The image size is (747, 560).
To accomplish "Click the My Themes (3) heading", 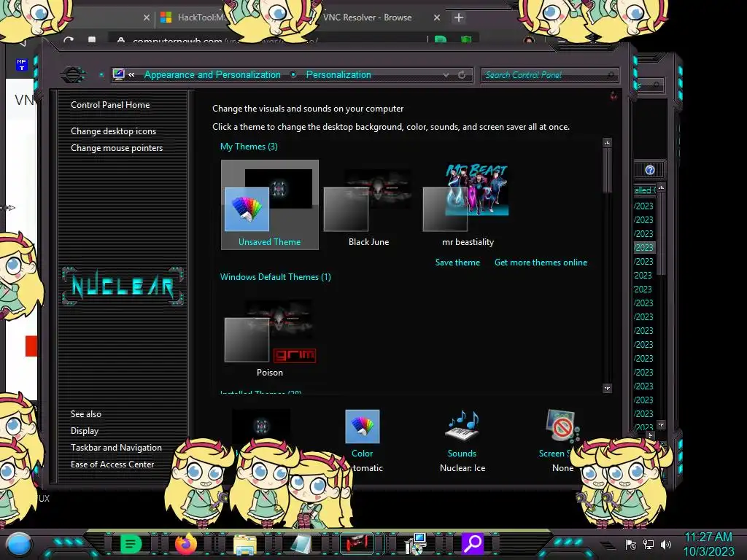I will (x=249, y=146).
